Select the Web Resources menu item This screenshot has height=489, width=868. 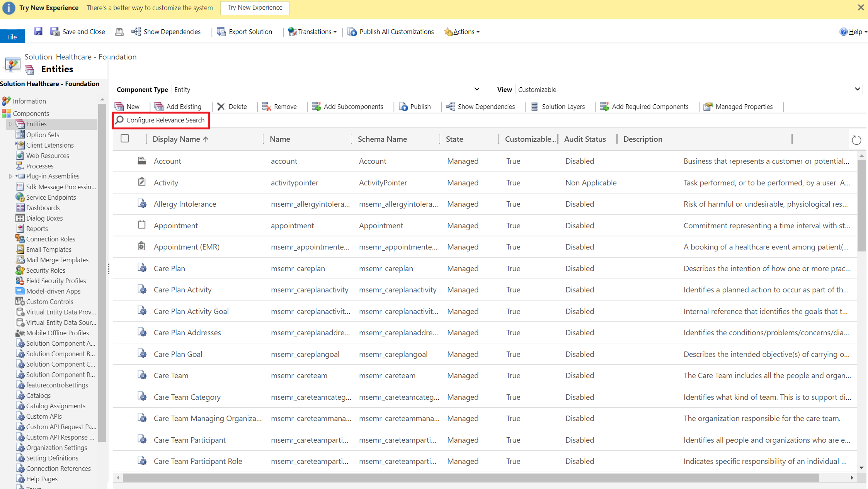coord(47,155)
